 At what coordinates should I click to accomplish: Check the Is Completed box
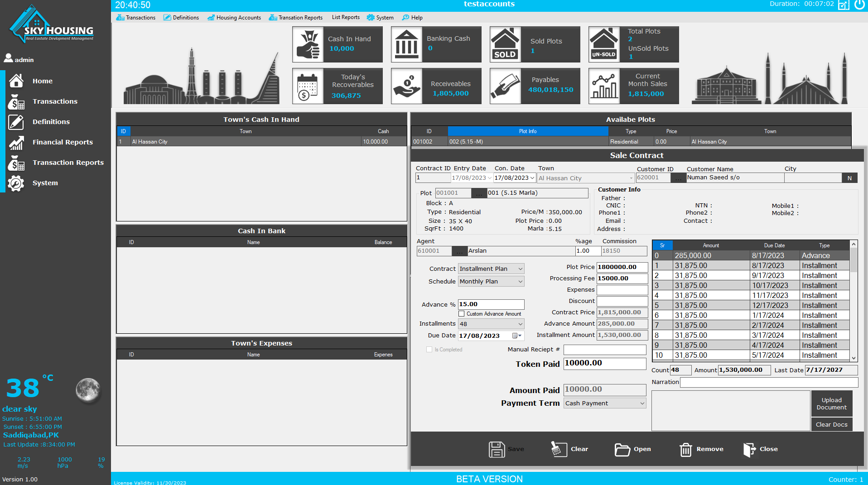pos(429,349)
